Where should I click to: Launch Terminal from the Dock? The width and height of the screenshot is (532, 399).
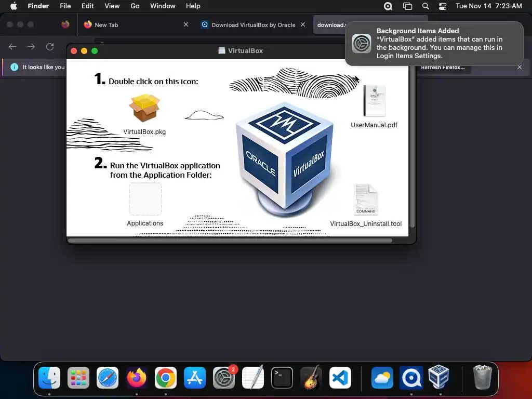point(282,378)
